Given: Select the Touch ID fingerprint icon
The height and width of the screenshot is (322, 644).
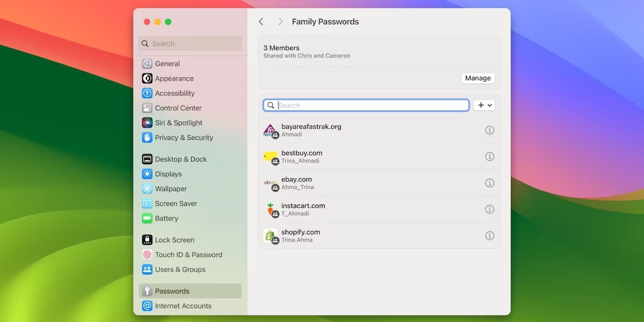Looking at the screenshot, I should click(x=147, y=254).
